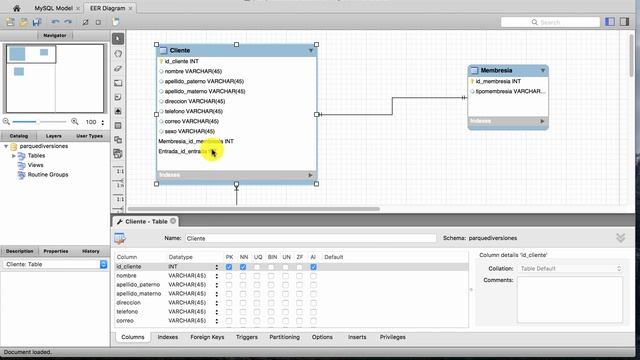This screenshot has width=640, height=360.
Task: Toggle the left sidebar panel icon
Action: 610,22
